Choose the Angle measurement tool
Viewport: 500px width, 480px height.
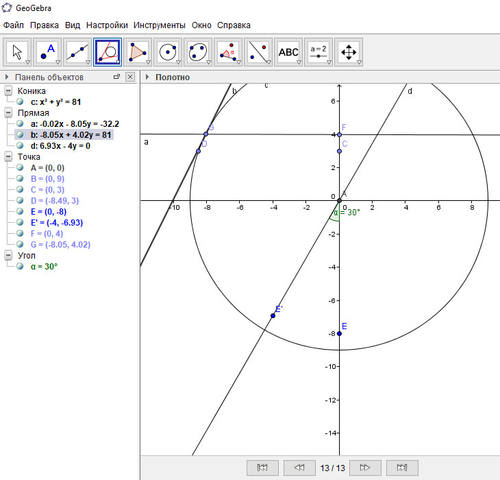(228, 52)
